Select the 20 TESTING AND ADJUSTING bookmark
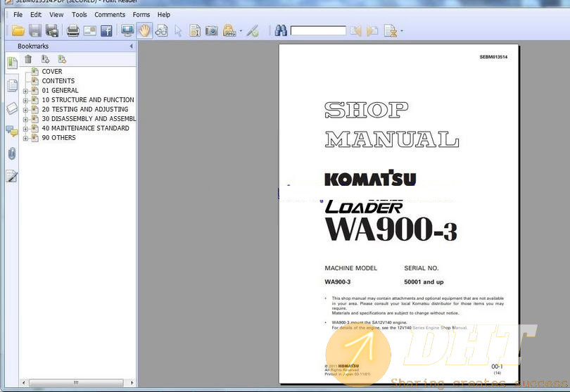 coord(85,109)
